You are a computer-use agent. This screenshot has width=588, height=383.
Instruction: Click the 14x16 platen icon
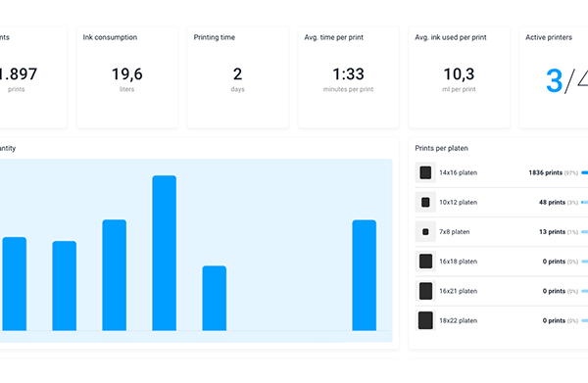[425, 172]
